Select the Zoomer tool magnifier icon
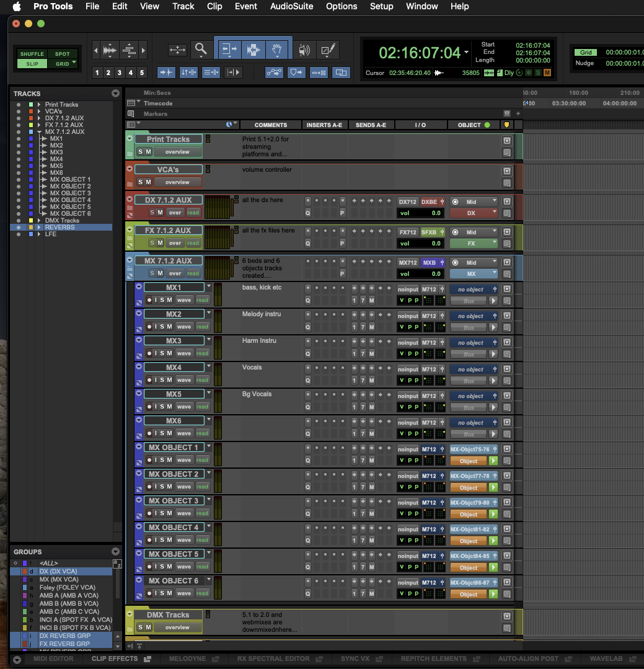The height and width of the screenshot is (669, 644). click(200, 50)
